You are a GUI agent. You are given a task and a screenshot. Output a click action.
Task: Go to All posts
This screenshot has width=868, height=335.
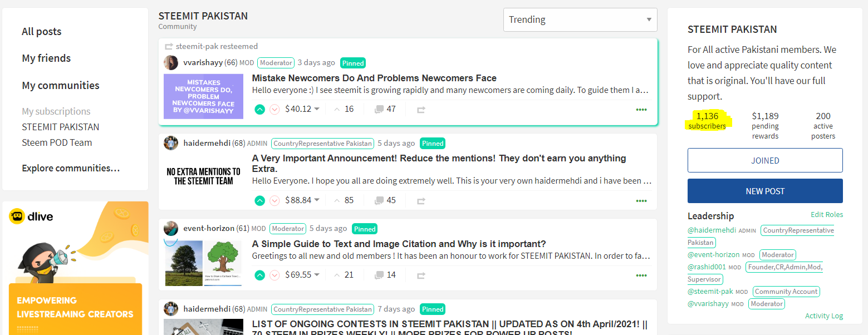(42, 32)
